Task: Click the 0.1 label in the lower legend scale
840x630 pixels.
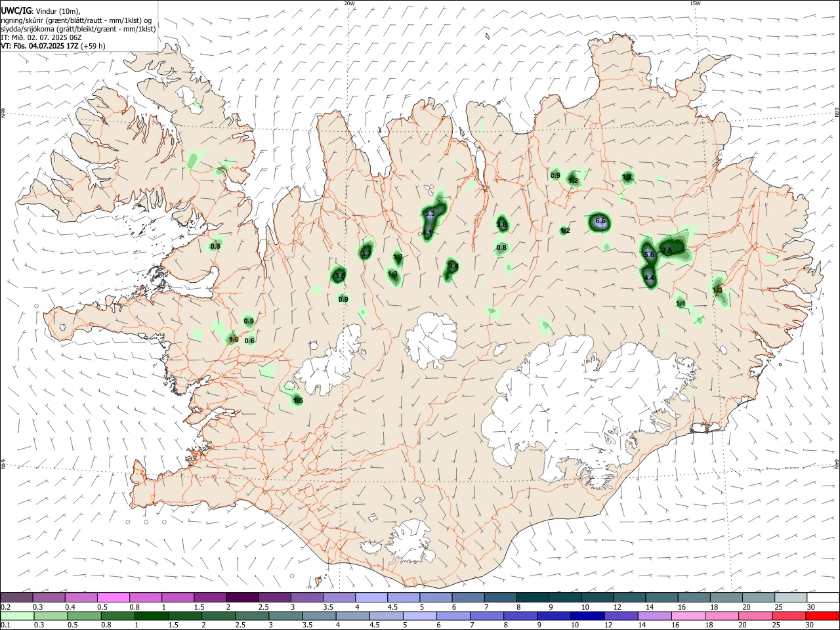Action: [x=5, y=625]
